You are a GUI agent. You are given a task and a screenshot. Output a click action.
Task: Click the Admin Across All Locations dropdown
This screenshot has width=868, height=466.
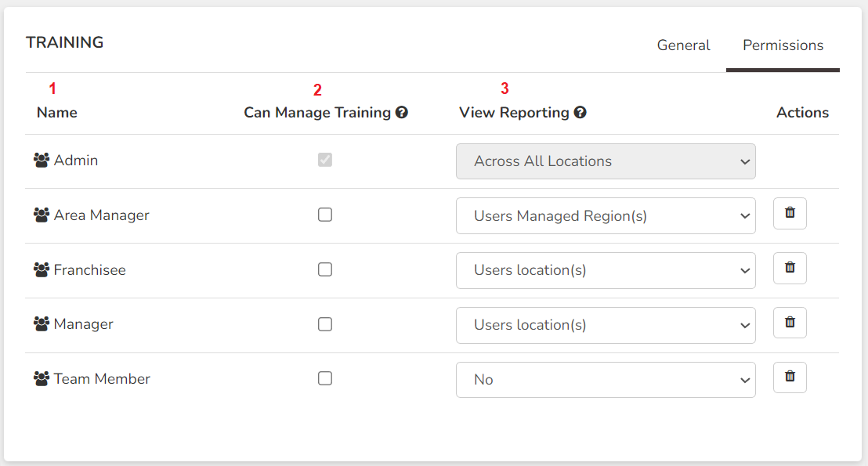coord(606,161)
